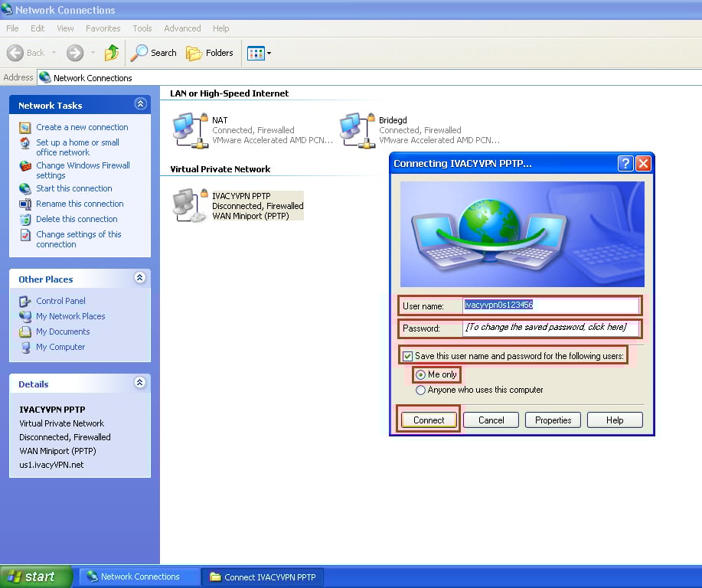This screenshot has height=588, width=702.
Task: Open the Favorites menu
Action: (x=103, y=28)
